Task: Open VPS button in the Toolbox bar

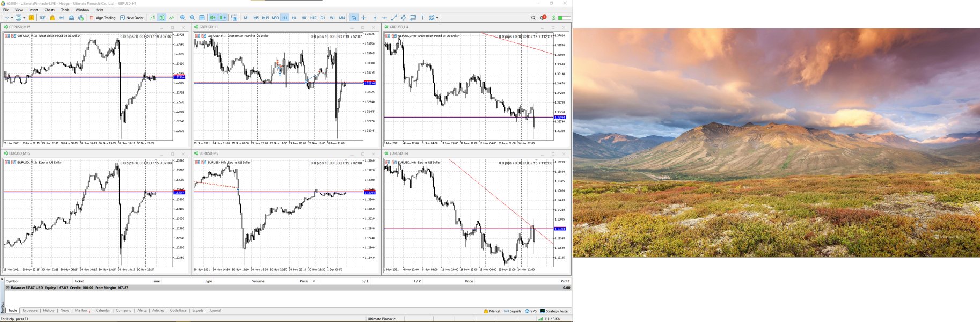Action: click(x=531, y=311)
